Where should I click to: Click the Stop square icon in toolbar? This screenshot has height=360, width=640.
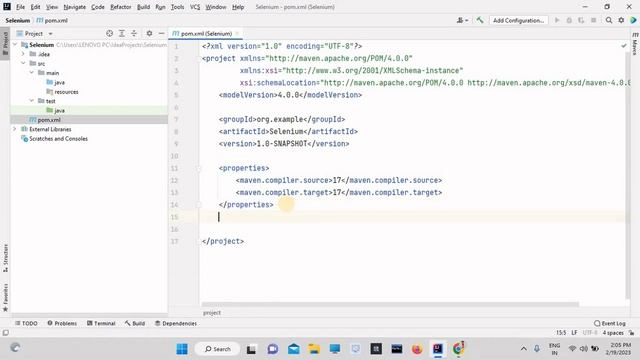pyautogui.click(x=593, y=20)
